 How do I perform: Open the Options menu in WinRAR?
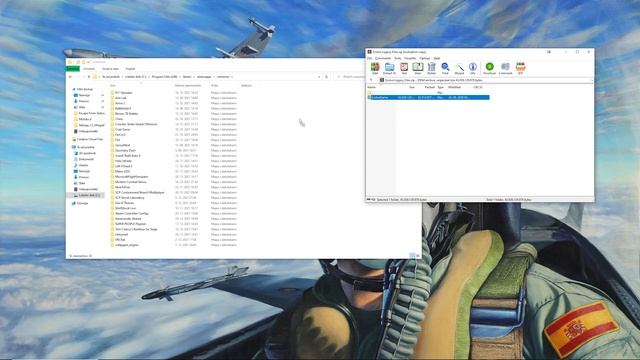(x=425, y=58)
